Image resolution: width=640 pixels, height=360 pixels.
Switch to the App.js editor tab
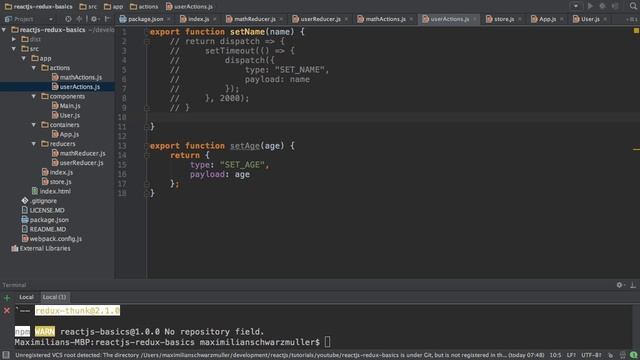tap(547, 19)
